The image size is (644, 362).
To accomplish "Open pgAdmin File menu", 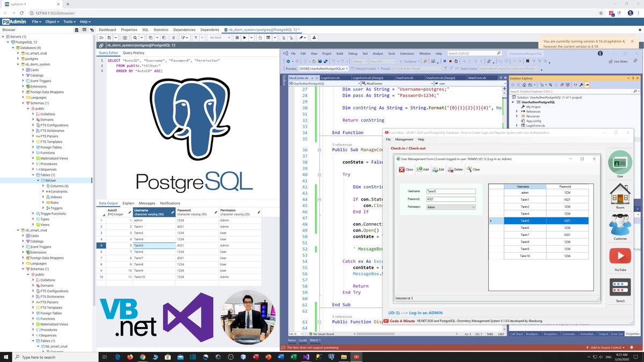I will (36, 21).
